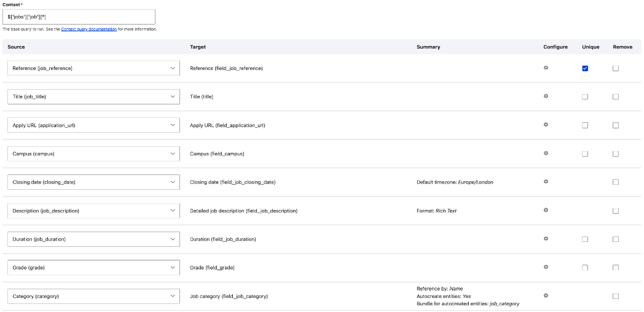Open Description row format settings gear
This screenshot has height=312, width=644.
(x=545, y=210)
